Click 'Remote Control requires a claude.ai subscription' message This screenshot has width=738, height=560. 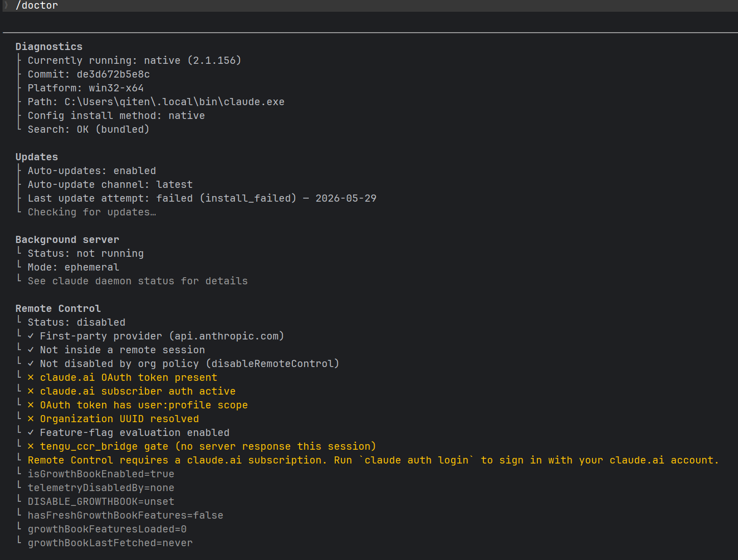(x=373, y=460)
